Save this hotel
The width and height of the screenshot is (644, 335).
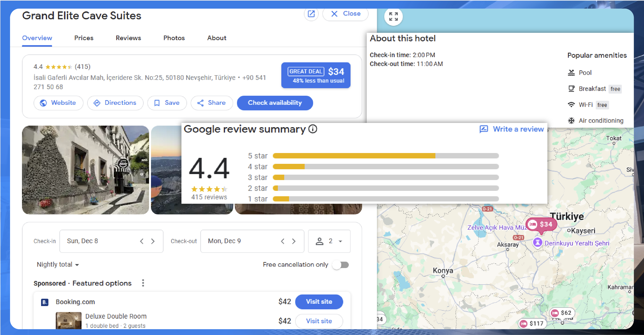tap(167, 103)
